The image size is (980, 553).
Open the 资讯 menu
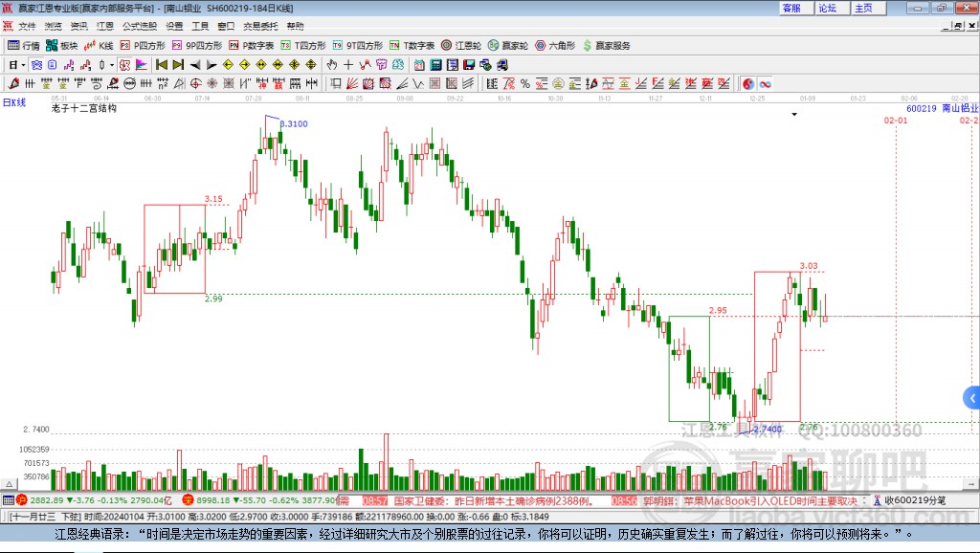click(x=78, y=26)
